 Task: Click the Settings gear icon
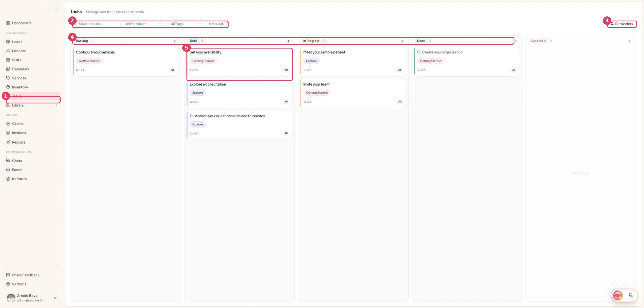8,284
